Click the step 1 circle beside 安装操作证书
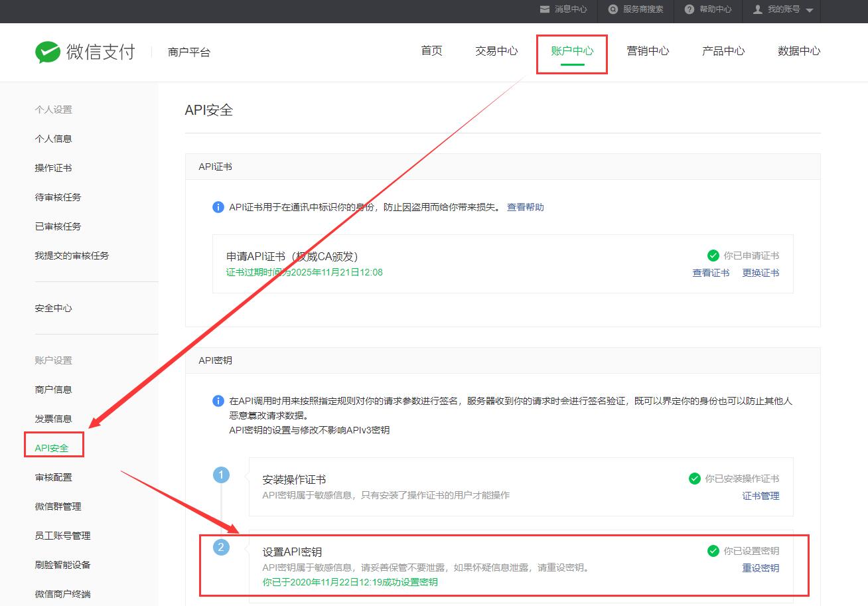 [222, 475]
